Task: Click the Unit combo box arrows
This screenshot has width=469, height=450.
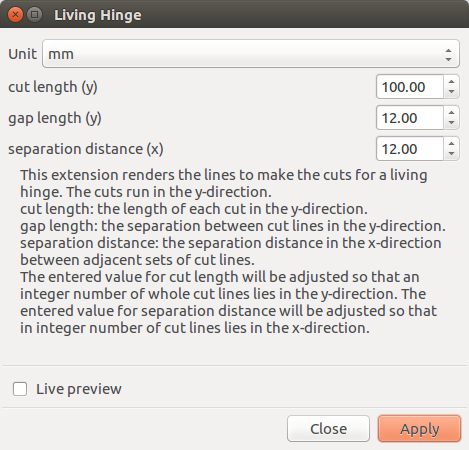Action: click(448, 54)
